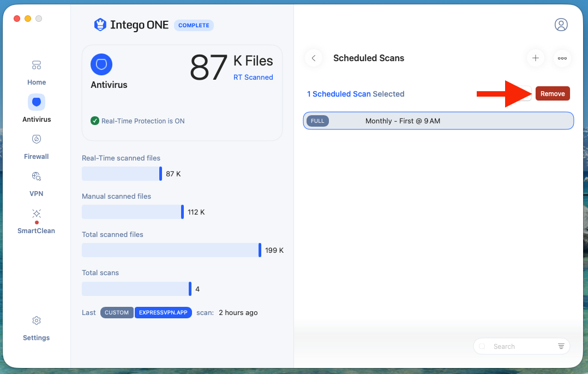Image resolution: width=588 pixels, height=374 pixels.
Task: Click the green Real-Time Protection checkmark
Action: 95,121
